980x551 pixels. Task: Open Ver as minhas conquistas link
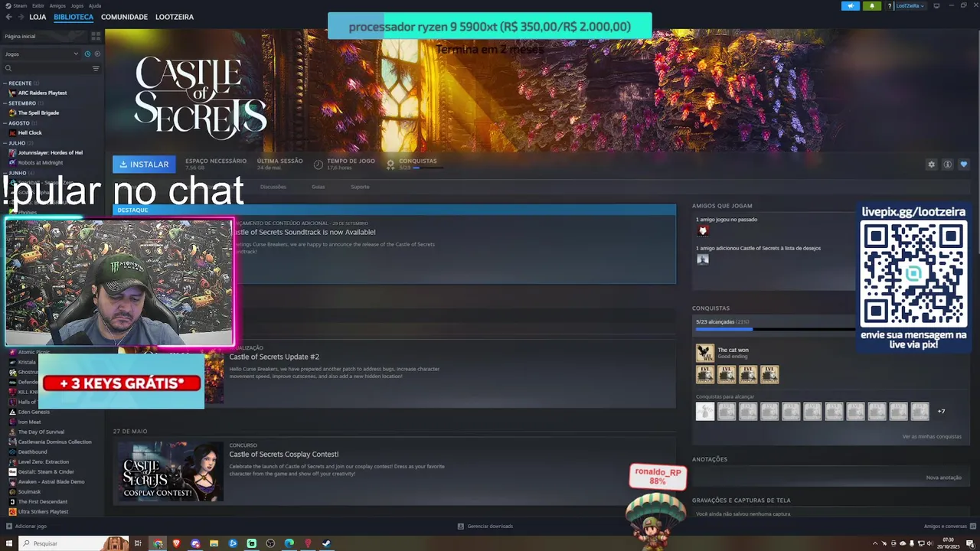[x=932, y=436]
